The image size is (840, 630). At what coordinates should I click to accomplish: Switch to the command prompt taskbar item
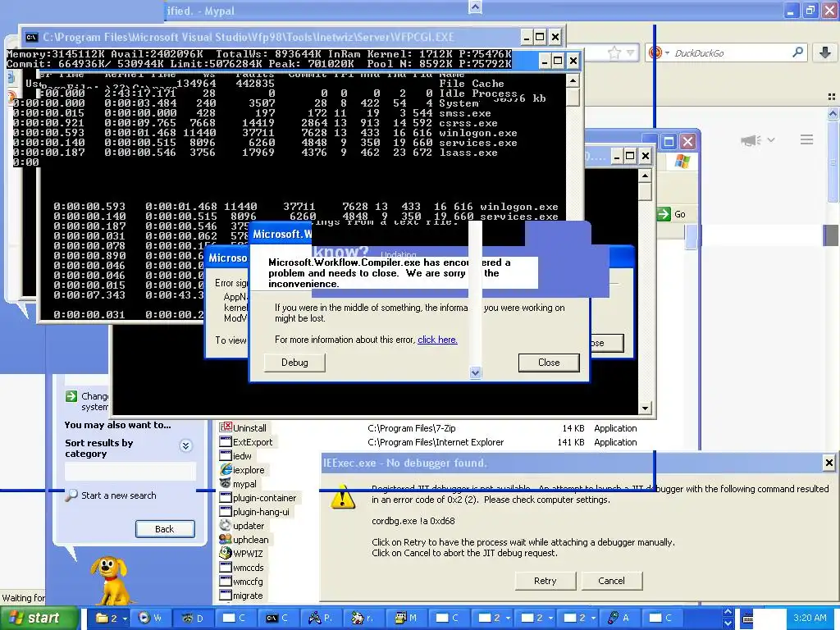click(x=279, y=619)
